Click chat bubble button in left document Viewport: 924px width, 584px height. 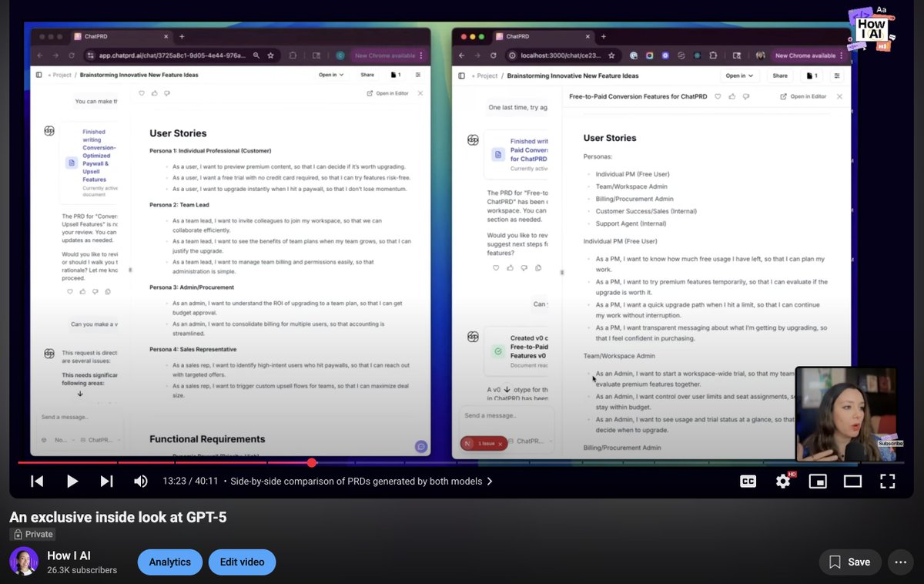(420, 446)
